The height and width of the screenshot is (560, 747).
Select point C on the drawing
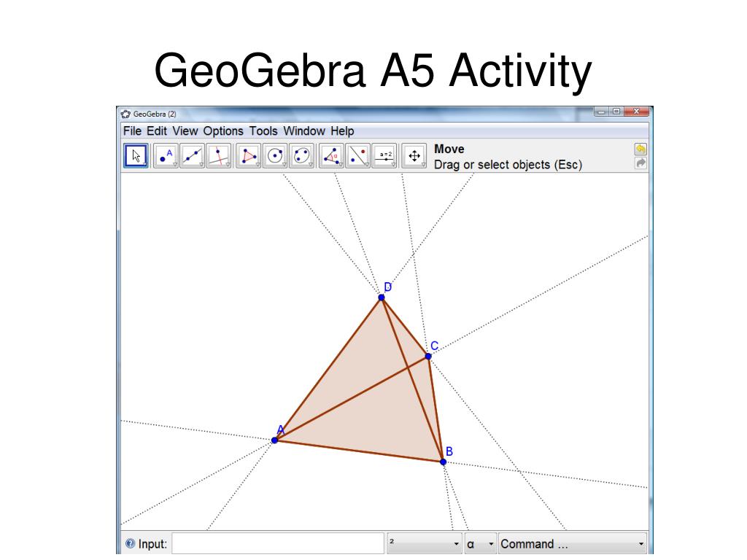427,356
